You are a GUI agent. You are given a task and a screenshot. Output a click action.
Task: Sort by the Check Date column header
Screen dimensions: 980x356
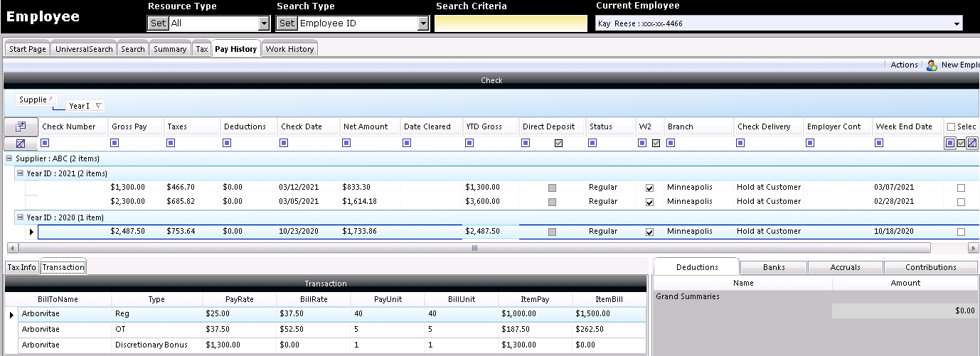[307, 126]
